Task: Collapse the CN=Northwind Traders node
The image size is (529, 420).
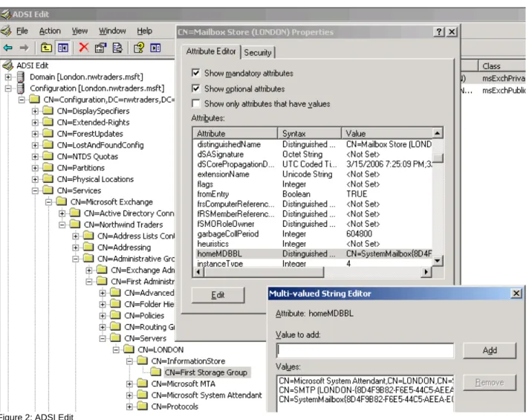Action: tap(62, 224)
